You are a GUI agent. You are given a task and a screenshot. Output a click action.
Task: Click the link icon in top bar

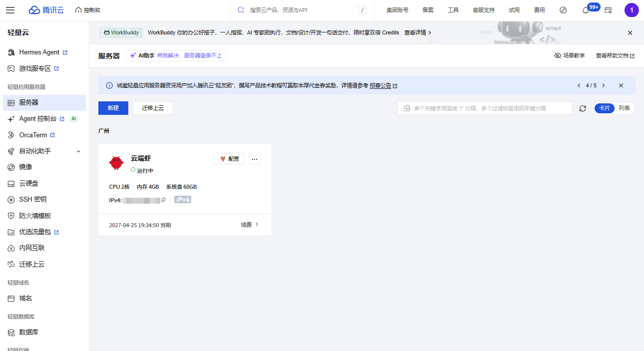(x=563, y=10)
